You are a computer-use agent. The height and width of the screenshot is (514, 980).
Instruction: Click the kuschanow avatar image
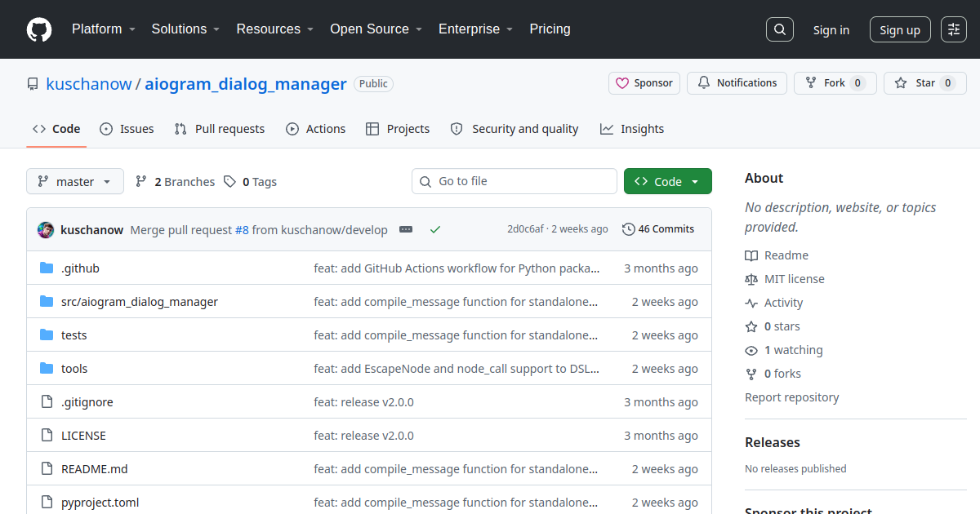click(x=46, y=230)
